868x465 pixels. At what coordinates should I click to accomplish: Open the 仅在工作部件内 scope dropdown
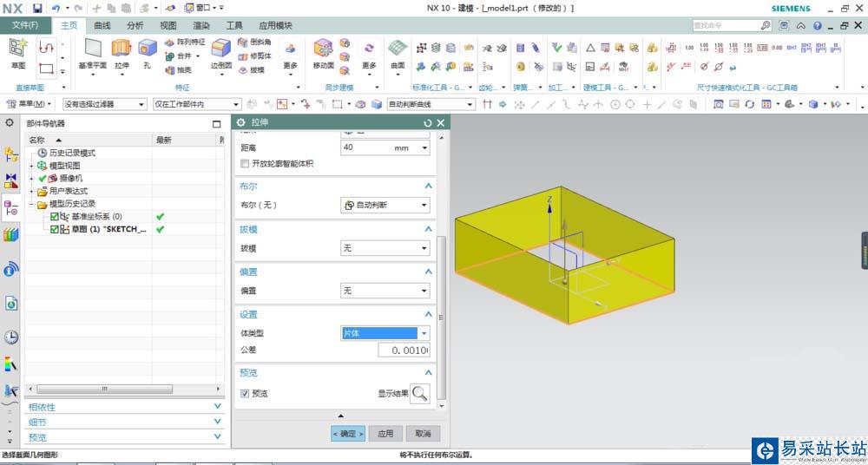coord(197,104)
